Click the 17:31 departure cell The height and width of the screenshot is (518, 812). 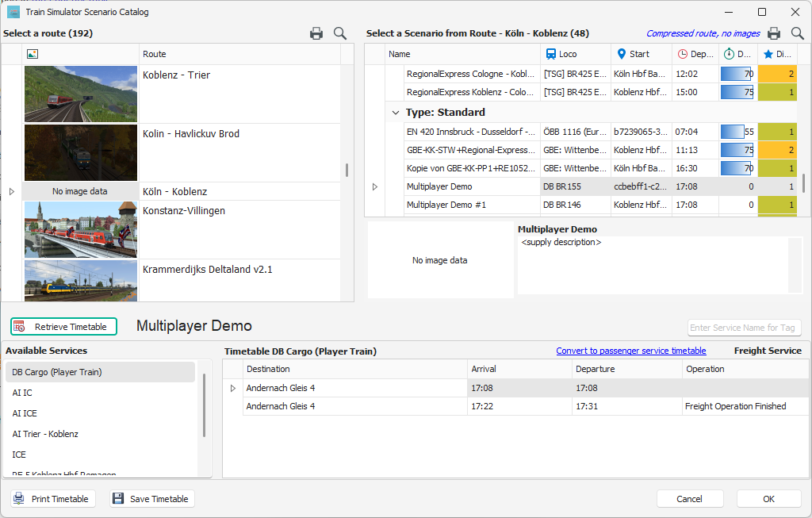pyautogui.click(x=627, y=406)
